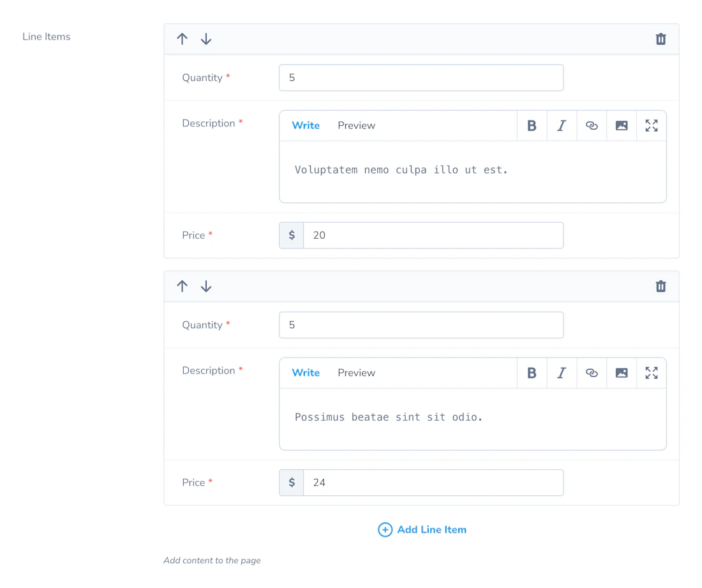Image resolution: width=702 pixels, height=588 pixels.
Task: Click the Add content to the page link
Action: click(x=212, y=560)
